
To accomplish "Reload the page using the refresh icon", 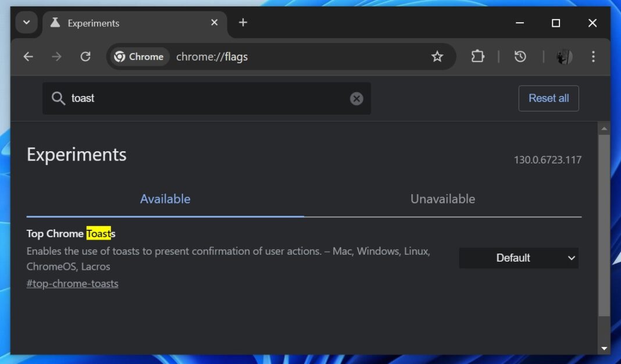I will tap(85, 56).
